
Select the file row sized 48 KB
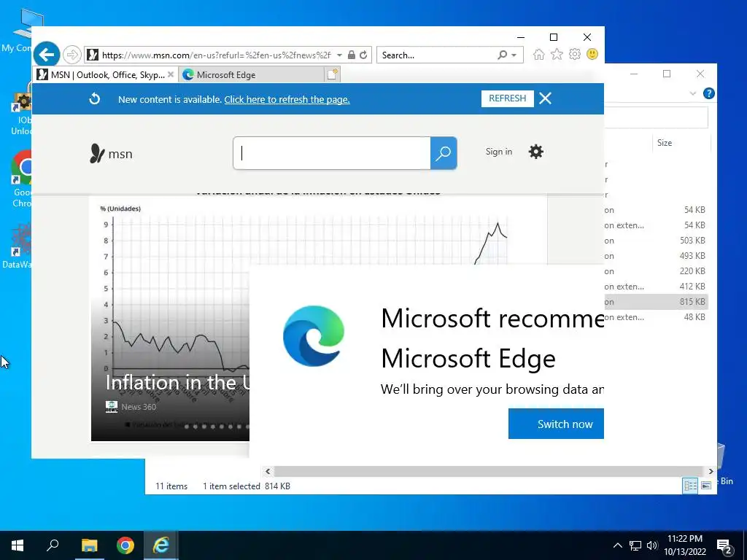tap(656, 316)
